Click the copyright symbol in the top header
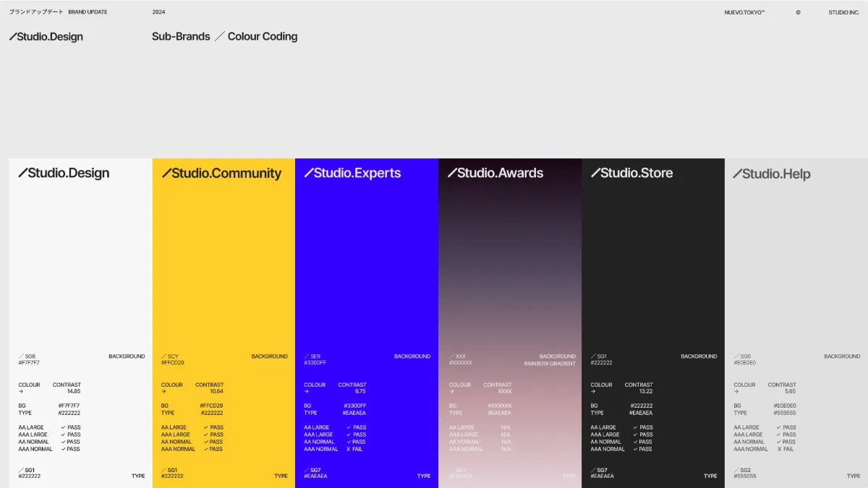Viewport: 868px width, 488px height. [798, 12]
